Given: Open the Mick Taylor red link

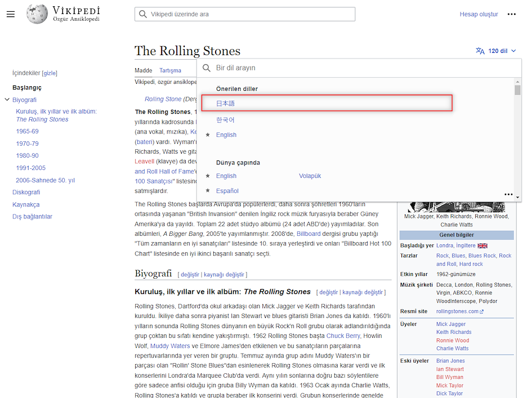Looking at the screenshot, I should click(450, 386).
